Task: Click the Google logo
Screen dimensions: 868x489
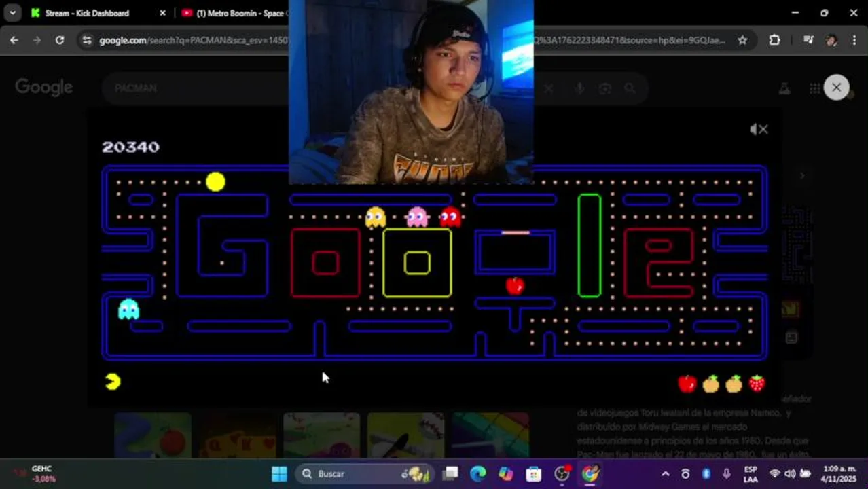Action: (43, 88)
